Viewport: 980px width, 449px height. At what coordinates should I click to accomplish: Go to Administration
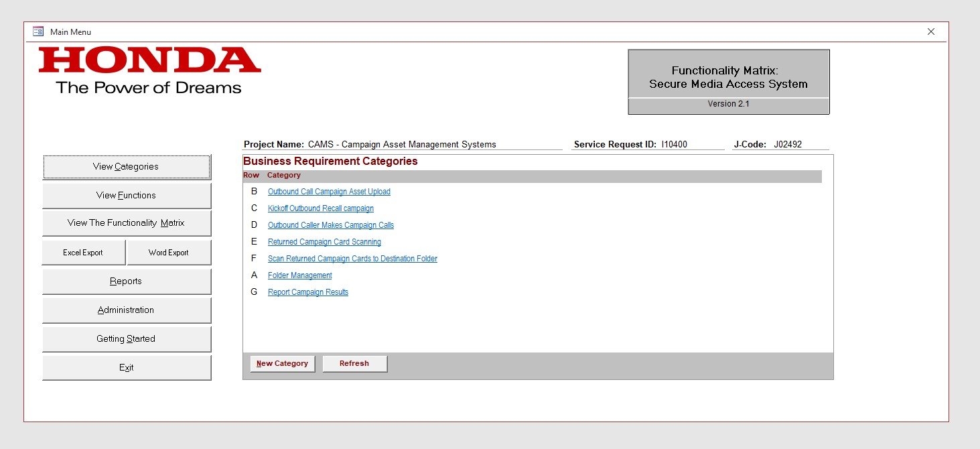[x=126, y=310]
